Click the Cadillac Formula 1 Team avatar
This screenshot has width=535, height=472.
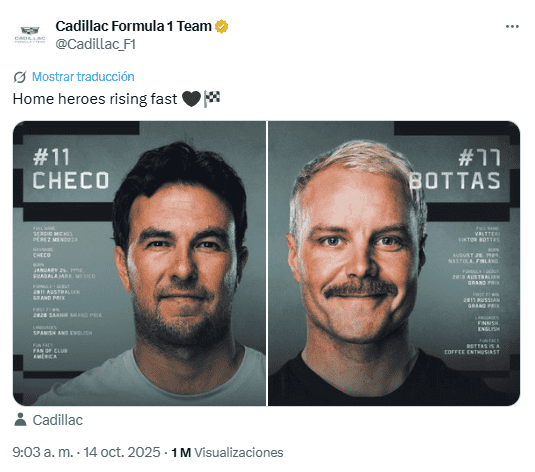(x=30, y=35)
